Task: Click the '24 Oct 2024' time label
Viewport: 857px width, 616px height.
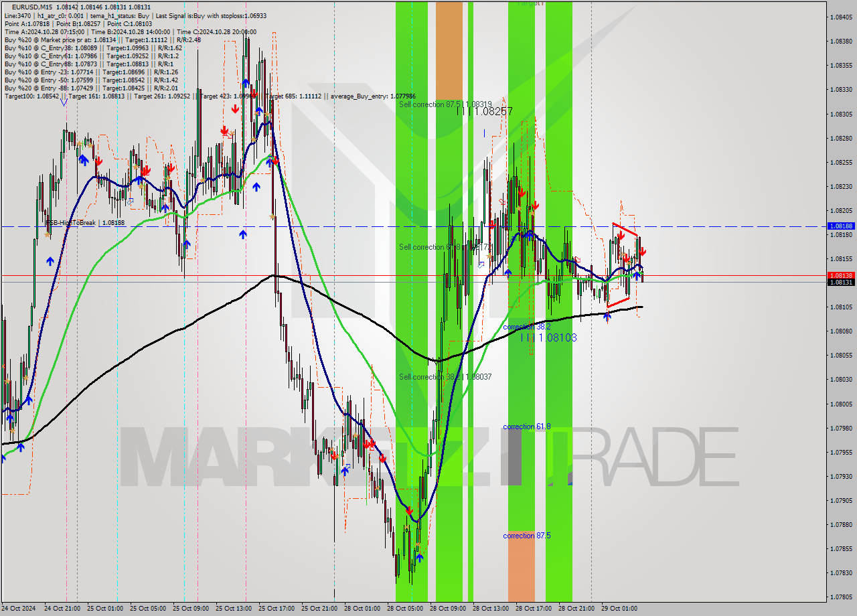Action: pos(19,609)
